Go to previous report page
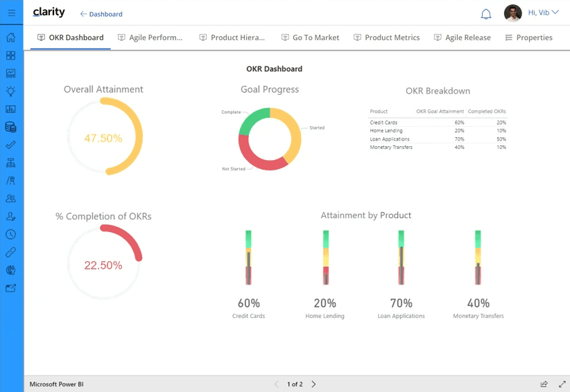570x392 pixels. [276, 384]
